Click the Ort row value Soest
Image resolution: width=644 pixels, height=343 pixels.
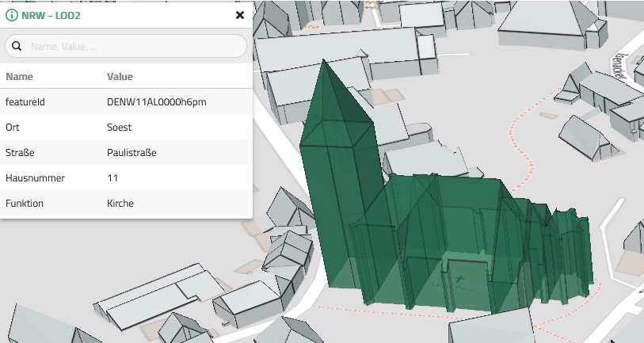coord(119,128)
